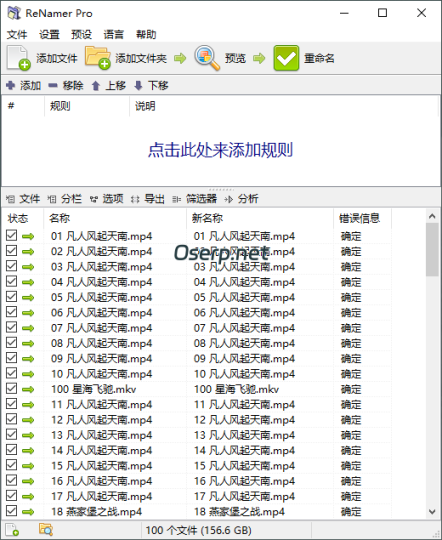The width and height of the screenshot is (442, 540).
Task: Open the Columns (分栏) dropdown
Action: tap(65, 199)
